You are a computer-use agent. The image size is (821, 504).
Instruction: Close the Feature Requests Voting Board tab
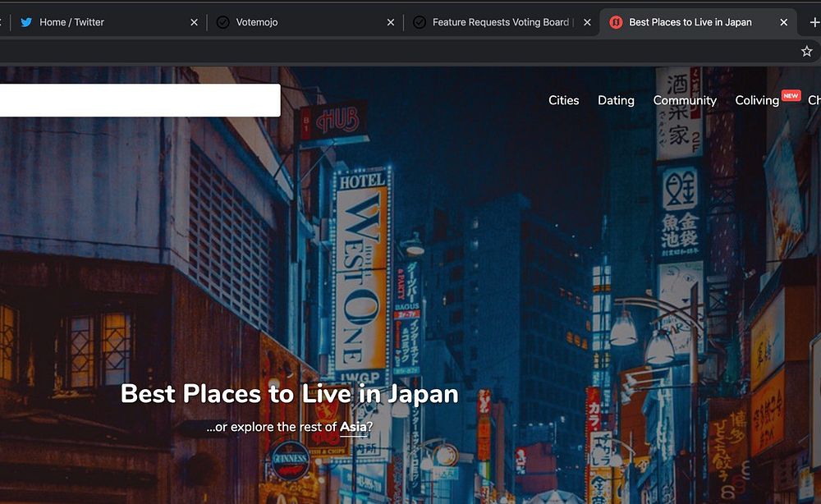click(587, 22)
